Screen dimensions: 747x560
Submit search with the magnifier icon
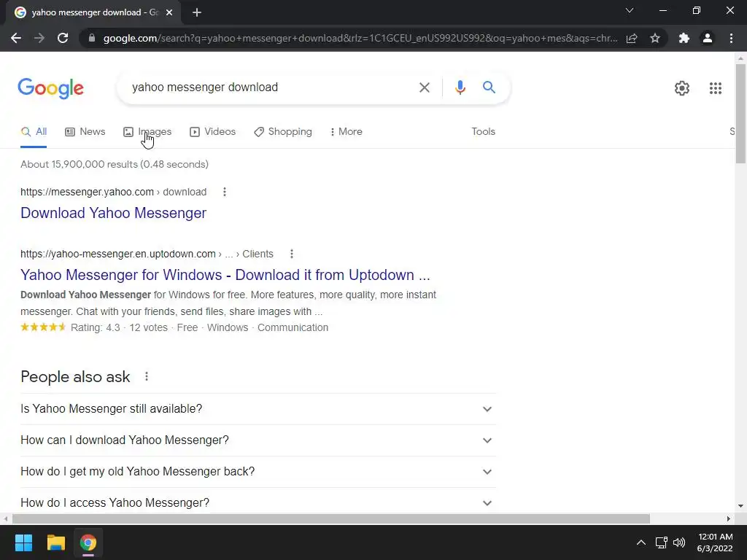tap(489, 87)
